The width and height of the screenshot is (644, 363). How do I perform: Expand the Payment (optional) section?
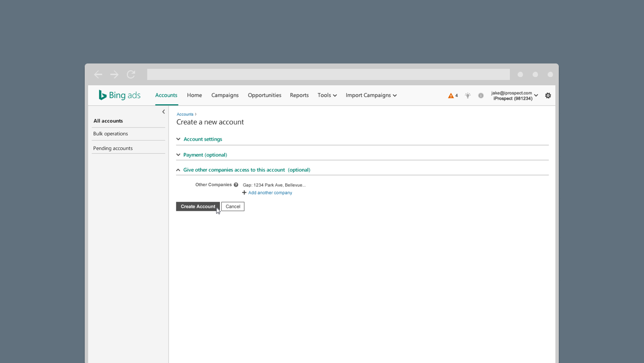(205, 155)
